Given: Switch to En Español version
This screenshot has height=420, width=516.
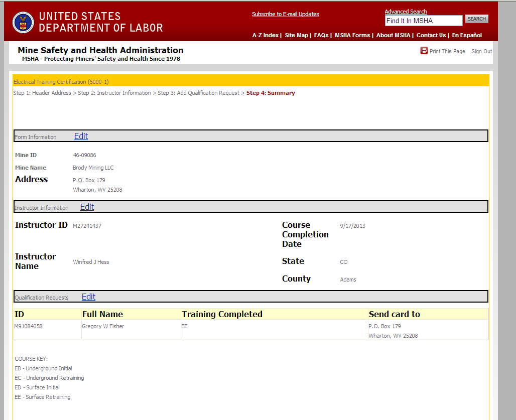Looking at the screenshot, I should point(467,35).
